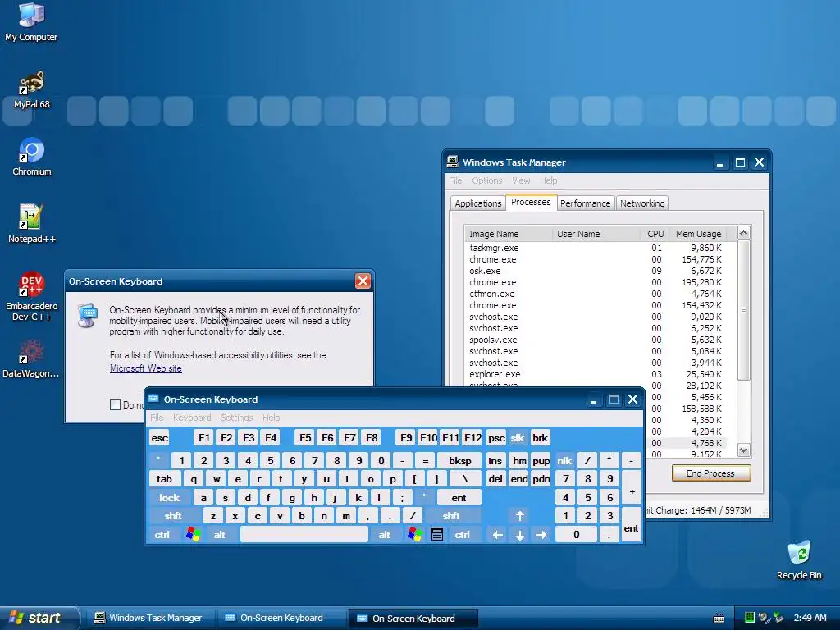This screenshot has height=630, width=840.
Task: Click green CPU usage tray icon
Action: point(750,617)
